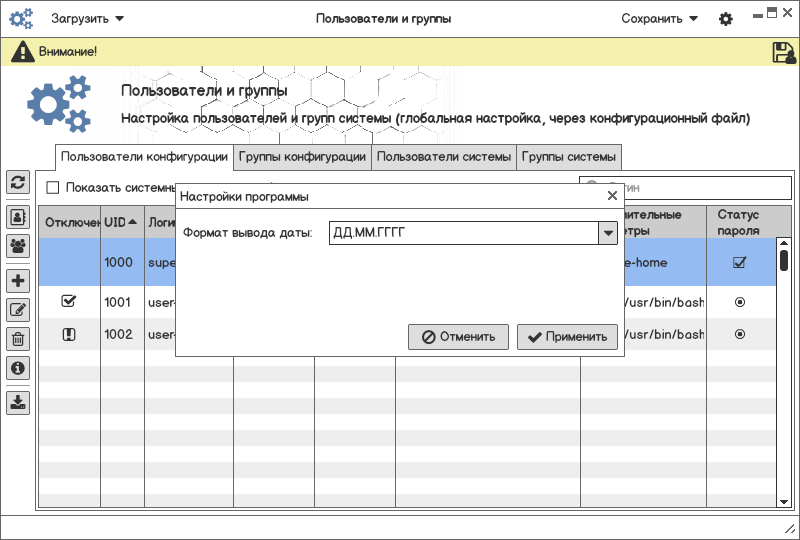
Task: Click the edit pencil icon in sidebar
Action: [18, 310]
